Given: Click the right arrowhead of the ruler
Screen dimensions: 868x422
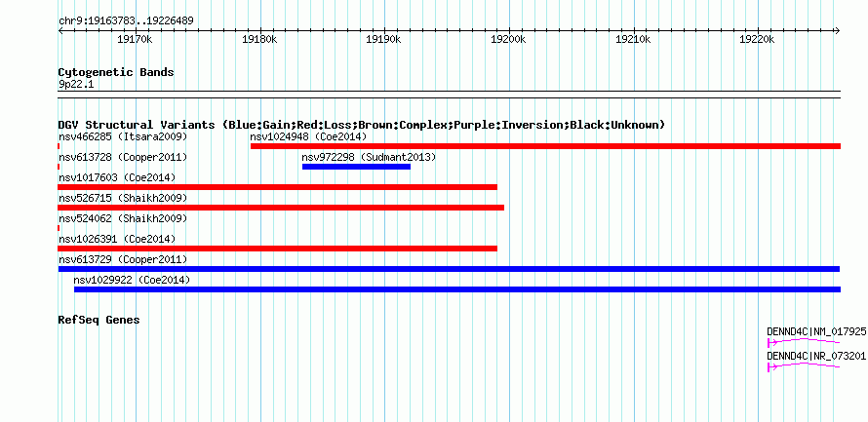Looking at the screenshot, I should (x=838, y=31).
